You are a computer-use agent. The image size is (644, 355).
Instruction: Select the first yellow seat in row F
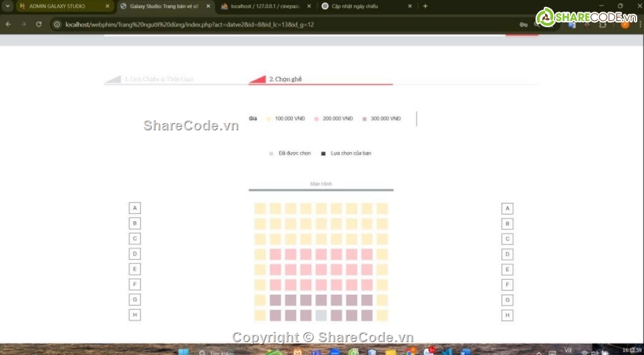260,284
